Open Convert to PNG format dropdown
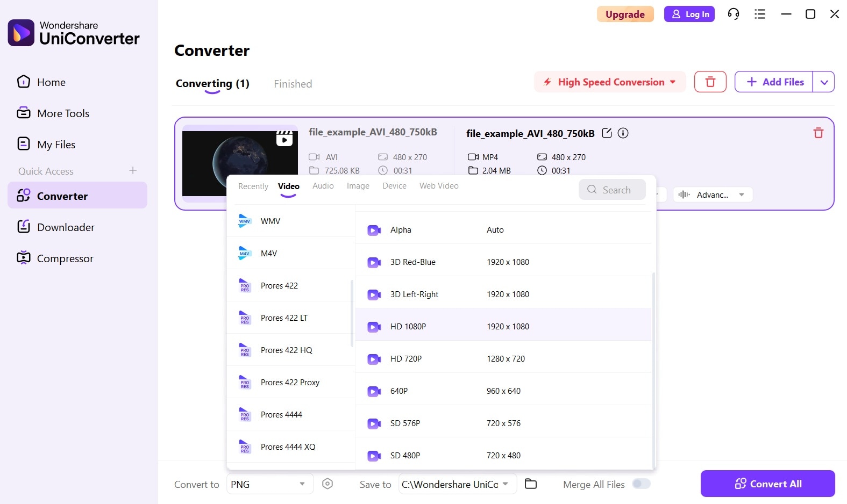Image resolution: width=847 pixels, height=504 pixels. click(270, 484)
